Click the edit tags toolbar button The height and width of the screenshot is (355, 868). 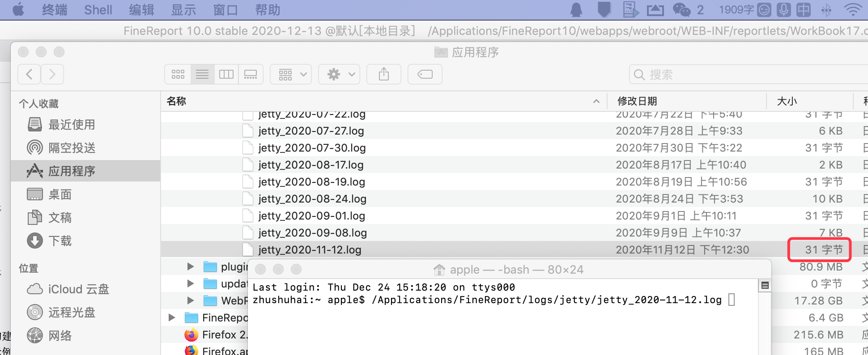[x=425, y=74]
